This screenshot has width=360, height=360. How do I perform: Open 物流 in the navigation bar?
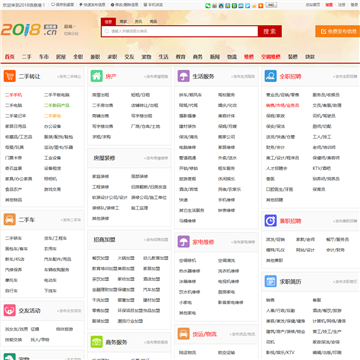[x=232, y=57]
